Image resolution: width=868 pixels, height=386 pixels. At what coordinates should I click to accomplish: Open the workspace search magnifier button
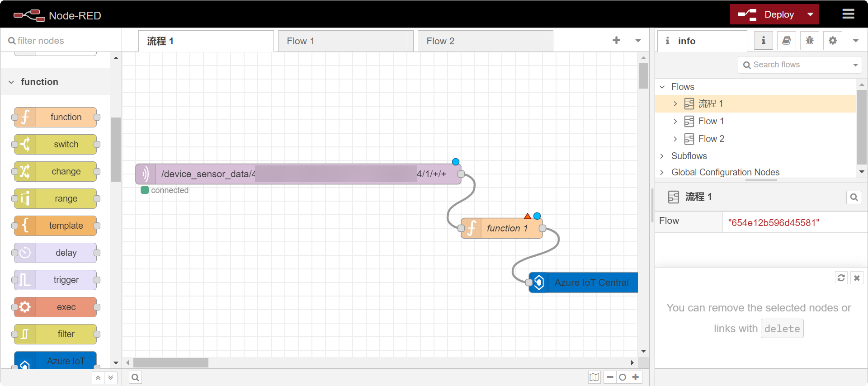coord(135,377)
